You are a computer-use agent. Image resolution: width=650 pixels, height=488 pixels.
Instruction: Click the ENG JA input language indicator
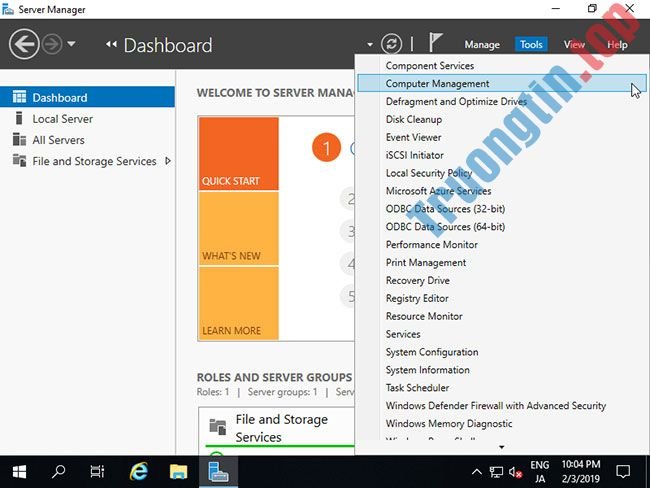(540, 472)
